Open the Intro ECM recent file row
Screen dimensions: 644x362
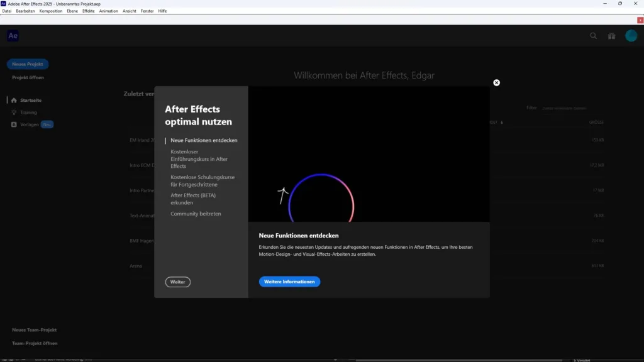[142, 165]
